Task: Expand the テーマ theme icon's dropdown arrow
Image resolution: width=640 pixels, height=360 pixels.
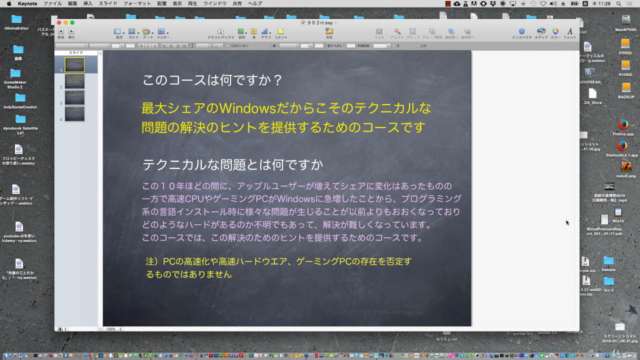Action: 153,32
